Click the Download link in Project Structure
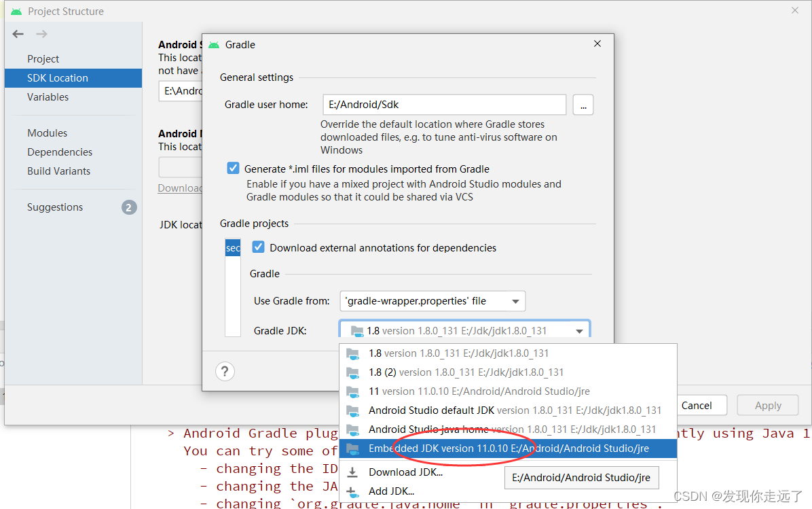812x509 pixels. (x=180, y=188)
